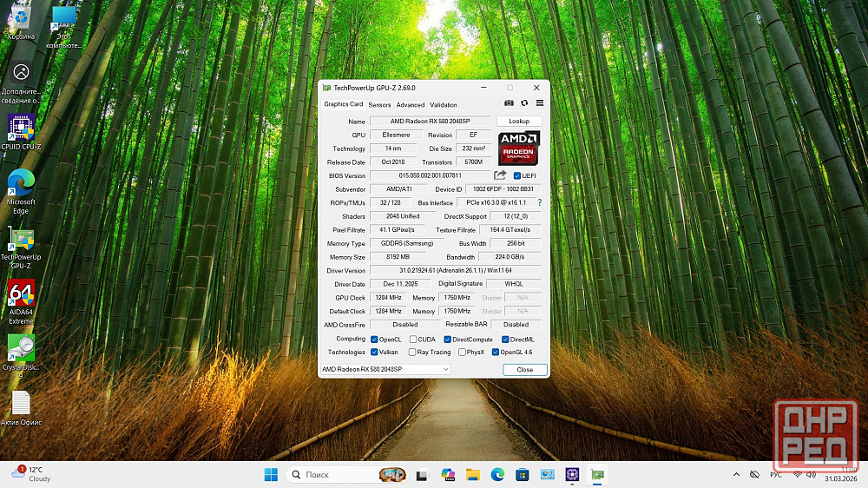Click the Lookup button
Viewport: 868px width, 488px height.
[519, 122]
